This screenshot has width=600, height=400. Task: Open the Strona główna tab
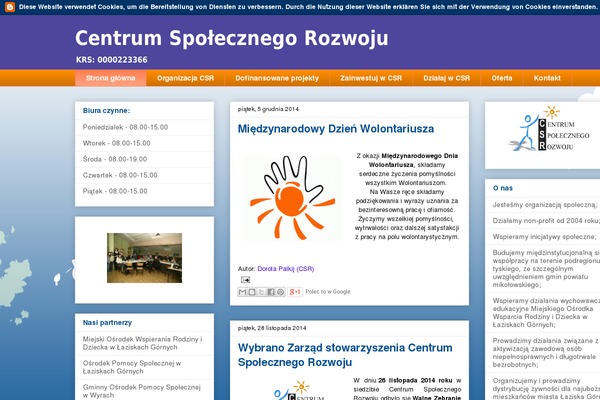(x=111, y=78)
